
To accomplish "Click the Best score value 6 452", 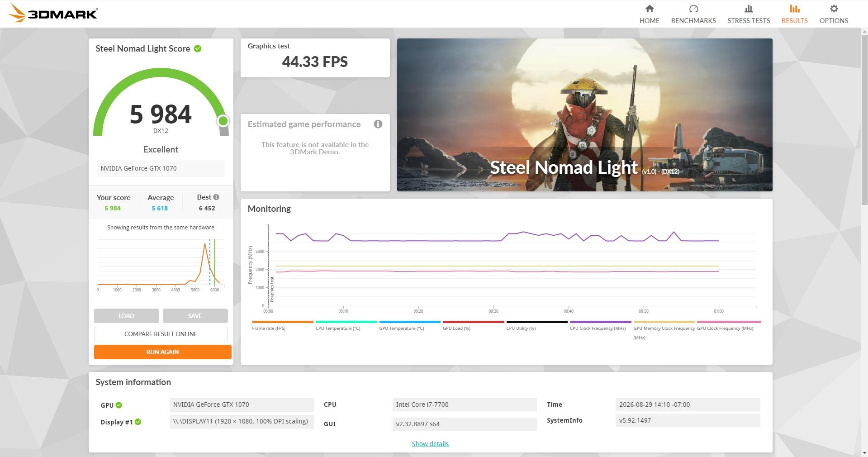I will (x=207, y=208).
